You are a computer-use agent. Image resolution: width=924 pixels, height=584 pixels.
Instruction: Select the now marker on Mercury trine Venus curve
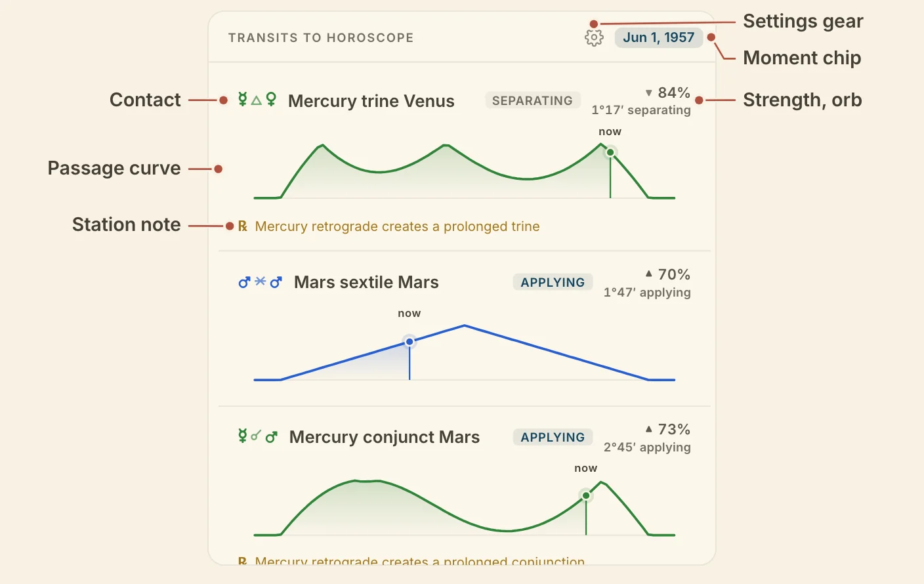click(610, 152)
